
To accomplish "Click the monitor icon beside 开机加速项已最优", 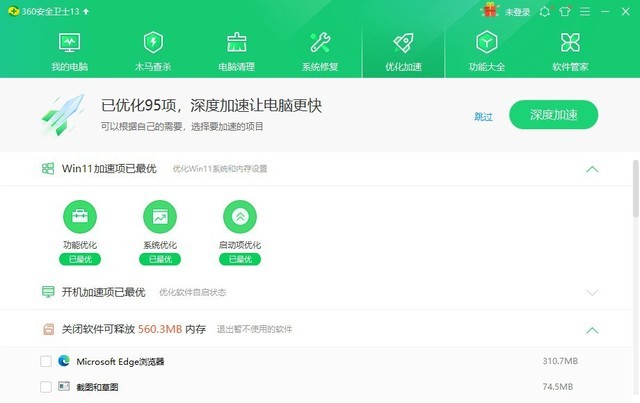I will tap(48, 292).
